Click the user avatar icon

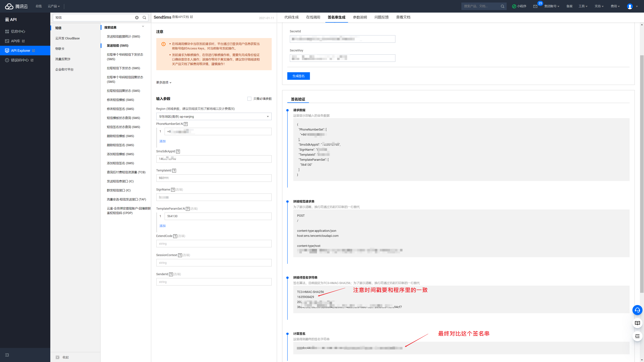coord(630,6)
